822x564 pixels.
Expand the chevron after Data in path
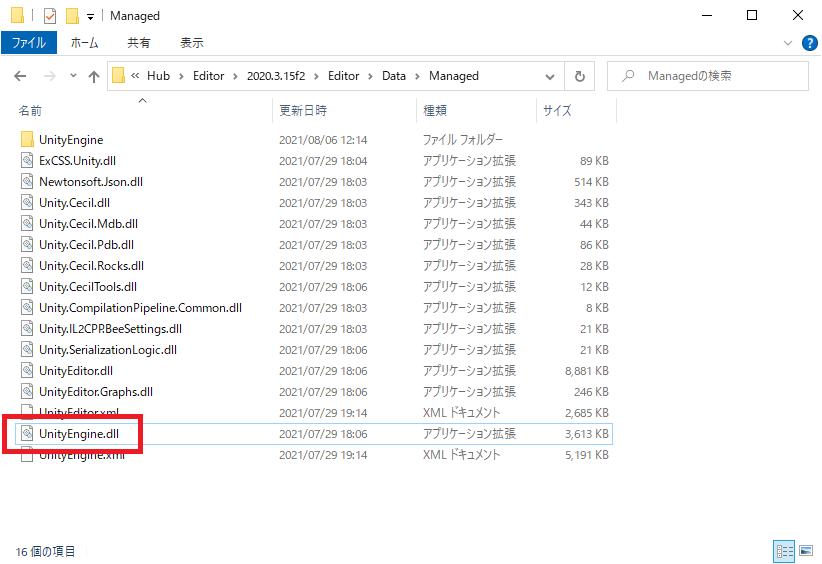pyautogui.click(x=417, y=77)
